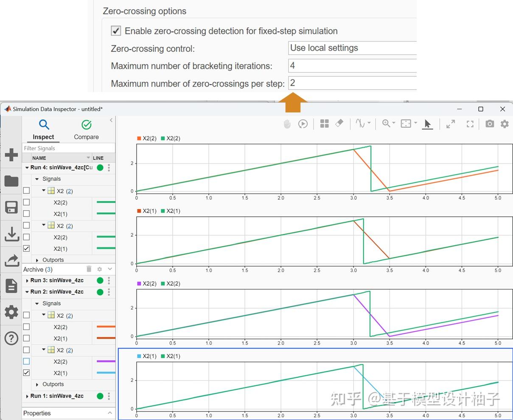Screen dimensions: 513x420
Task: Click purple X2(2) line color swatch
Action: coord(106,361)
